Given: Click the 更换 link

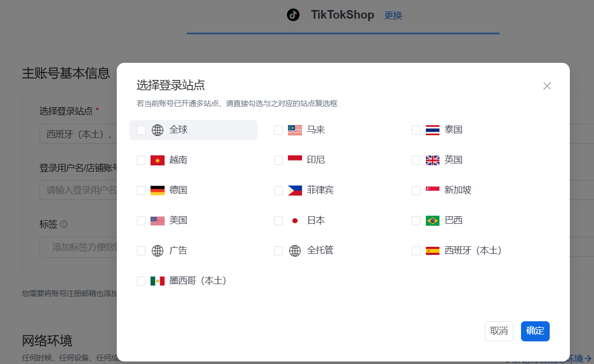Looking at the screenshot, I should point(393,16).
